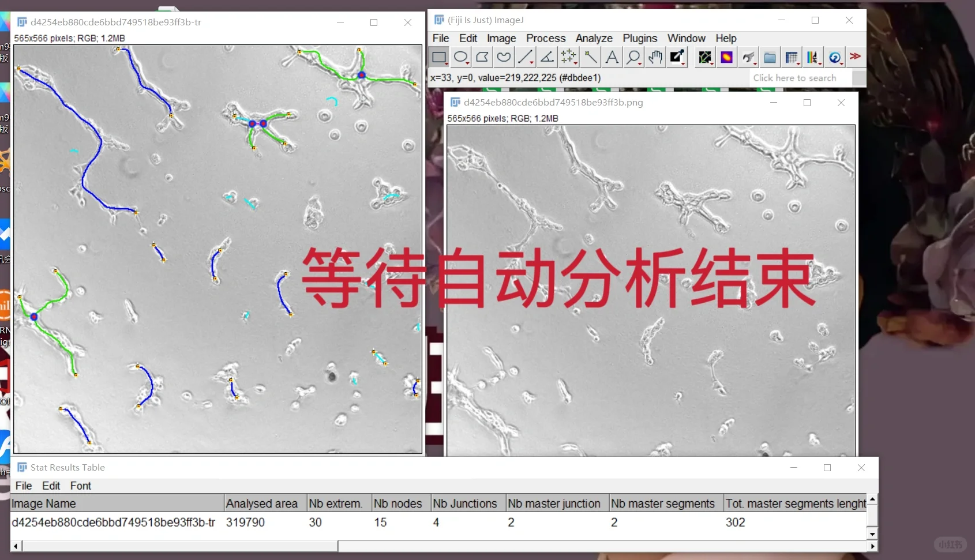Open the network analysis toolbar menu icon
Image resolution: width=975 pixels, height=560 pixels.
705,57
